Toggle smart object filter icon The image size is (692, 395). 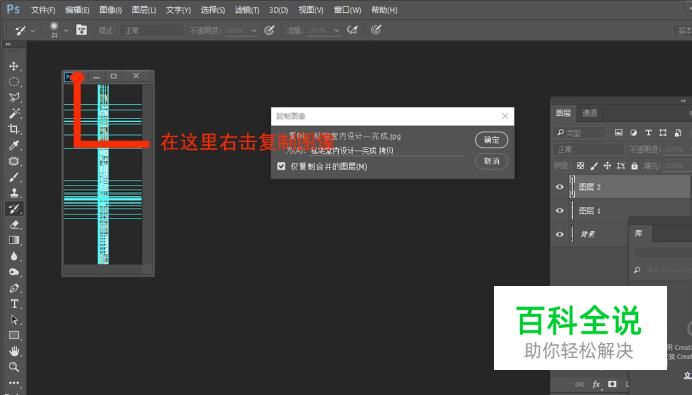[678, 132]
